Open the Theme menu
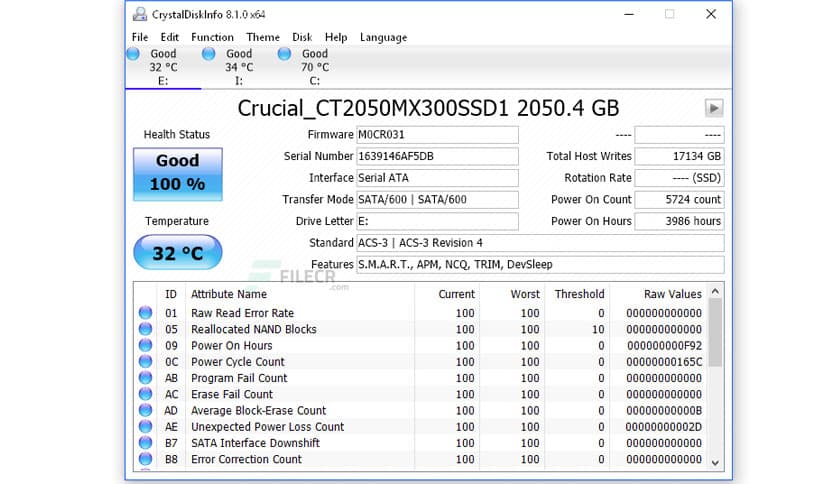Viewport: 836px width, 484px height. pyautogui.click(x=263, y=37)
